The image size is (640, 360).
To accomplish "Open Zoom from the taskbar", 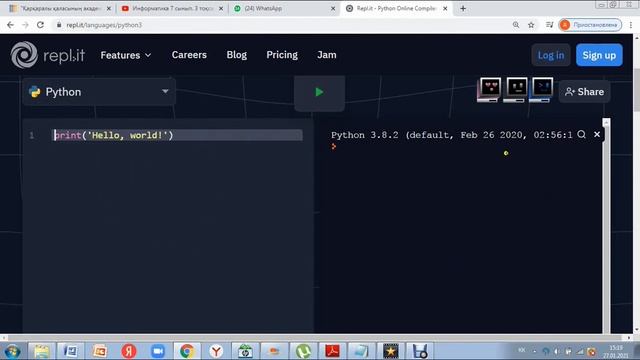I will point(158,351).
